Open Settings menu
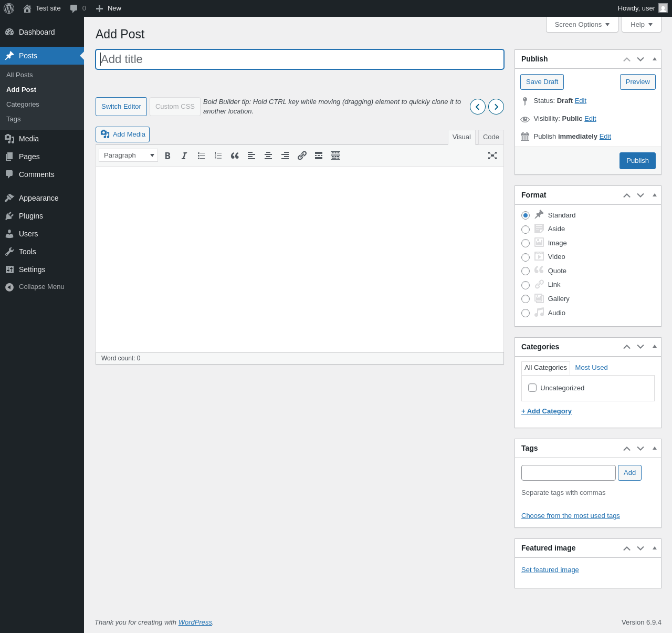 click(42, 269)
